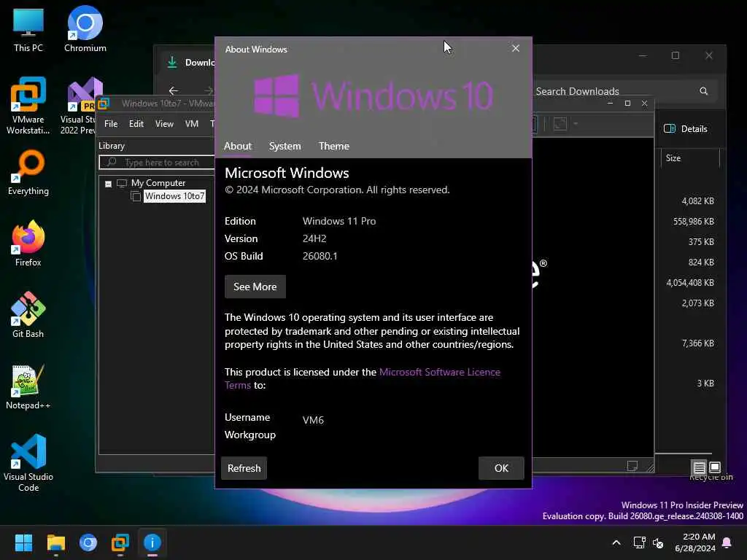Select About Windows info taskbar icon
The height and width of the screenshot is (560, 747).
tap(152, 542)
